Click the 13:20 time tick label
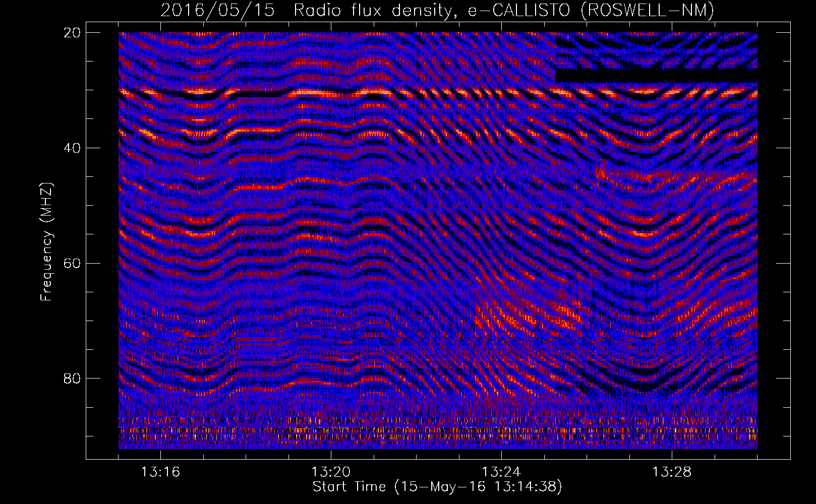The height and width of the screenshot is (504, 816). (331, 472)
